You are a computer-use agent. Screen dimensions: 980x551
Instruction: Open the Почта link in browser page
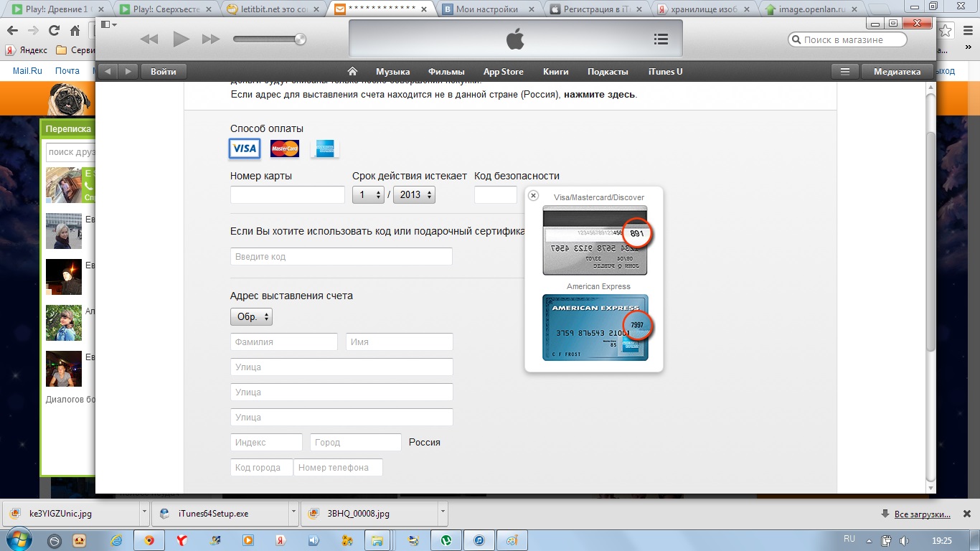tap(67, 71)
